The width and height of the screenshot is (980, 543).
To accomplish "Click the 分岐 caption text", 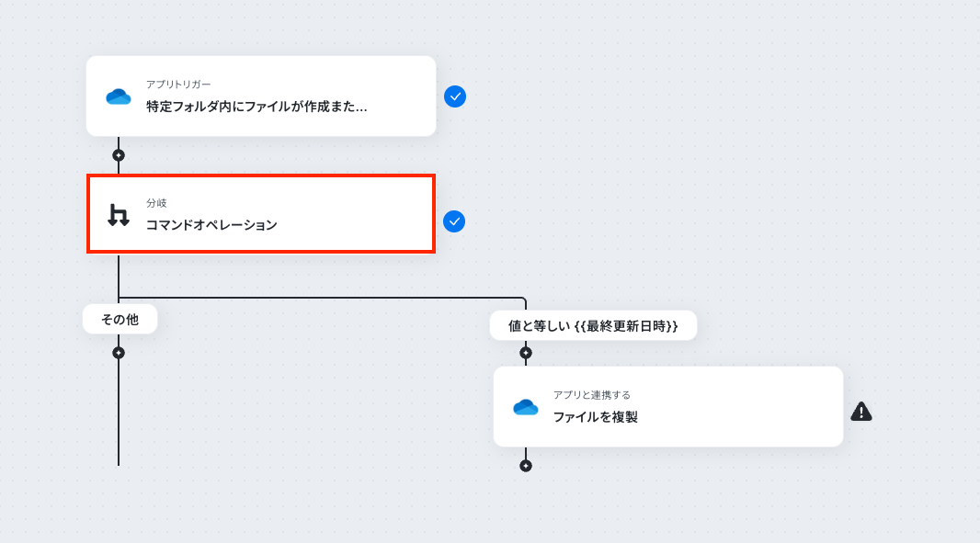I will coord(156,203).
